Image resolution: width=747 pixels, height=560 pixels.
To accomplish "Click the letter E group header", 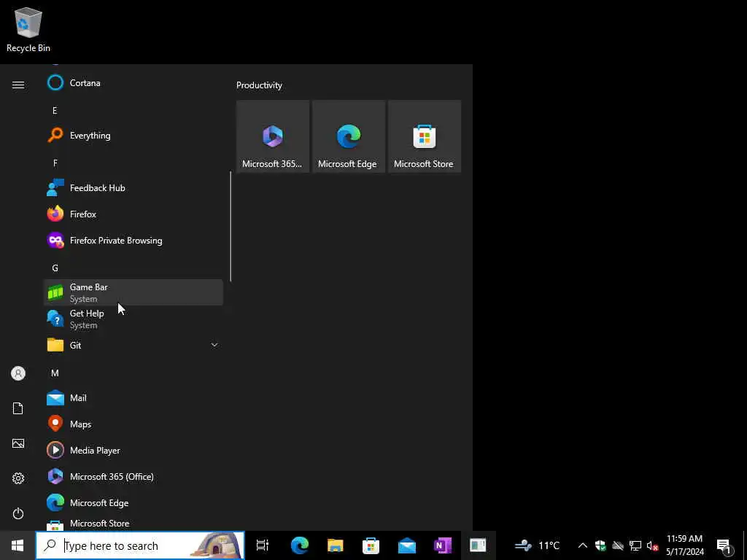I will click(x=55, y=111).
